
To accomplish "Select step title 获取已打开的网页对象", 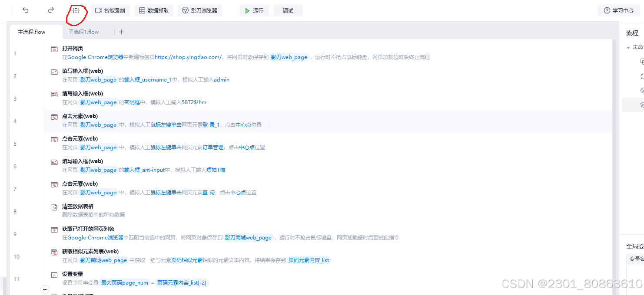I will pyautogui.click(x=88, y=229).
